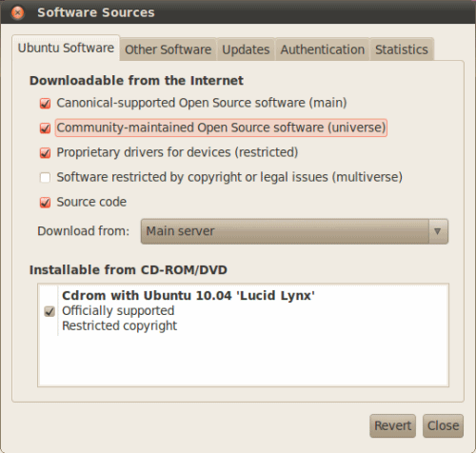Uncheck the Source code checkbox
476x453 pixels.
coord(45,203)
